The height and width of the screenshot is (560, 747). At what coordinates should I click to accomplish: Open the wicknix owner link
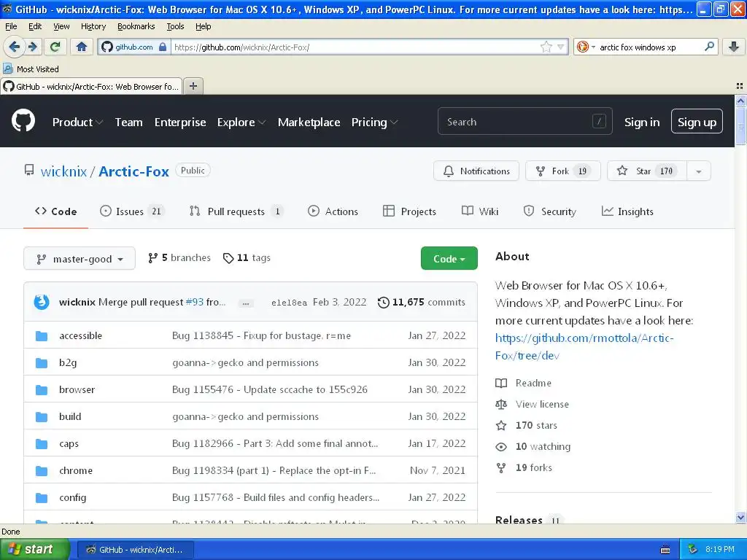(x=64, y=171)
